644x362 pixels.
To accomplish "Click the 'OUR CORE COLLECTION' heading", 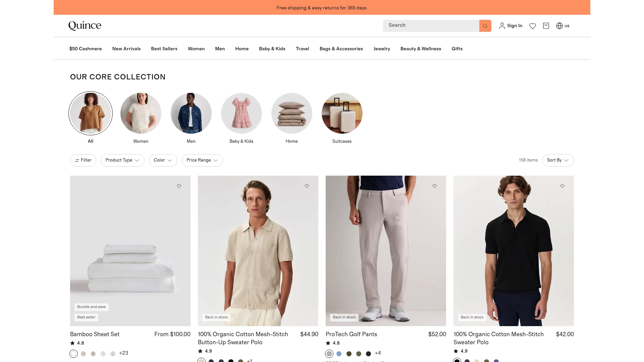I will pyautogui.click(x=118, y=77).
